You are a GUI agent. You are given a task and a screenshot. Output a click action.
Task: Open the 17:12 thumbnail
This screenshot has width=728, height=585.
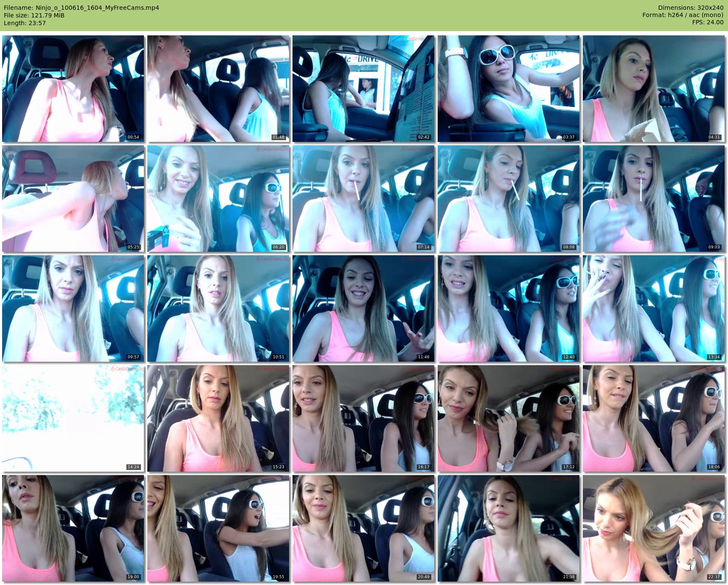point(508,418)
